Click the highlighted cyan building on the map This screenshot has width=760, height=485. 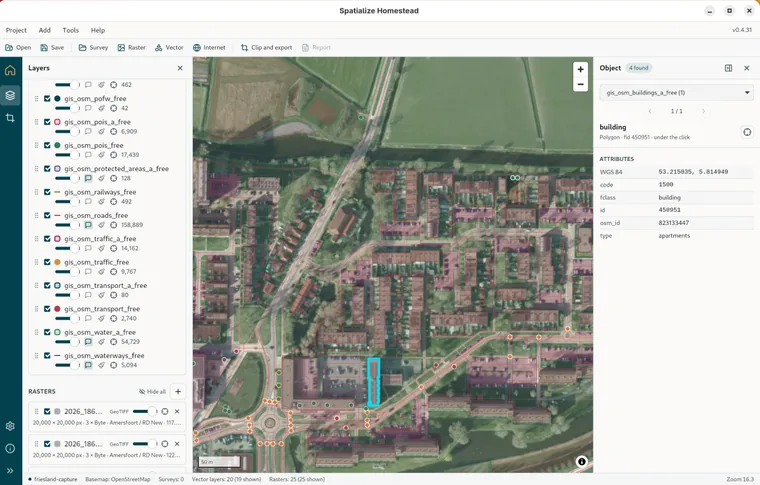(x=373, y=382)
